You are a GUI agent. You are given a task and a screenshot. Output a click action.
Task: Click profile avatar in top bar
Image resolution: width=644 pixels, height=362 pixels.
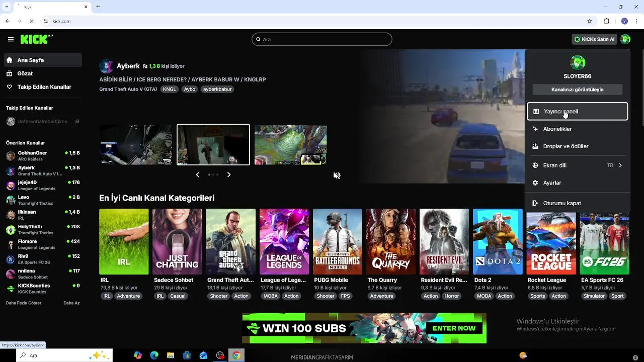click(x=625, y=39)
